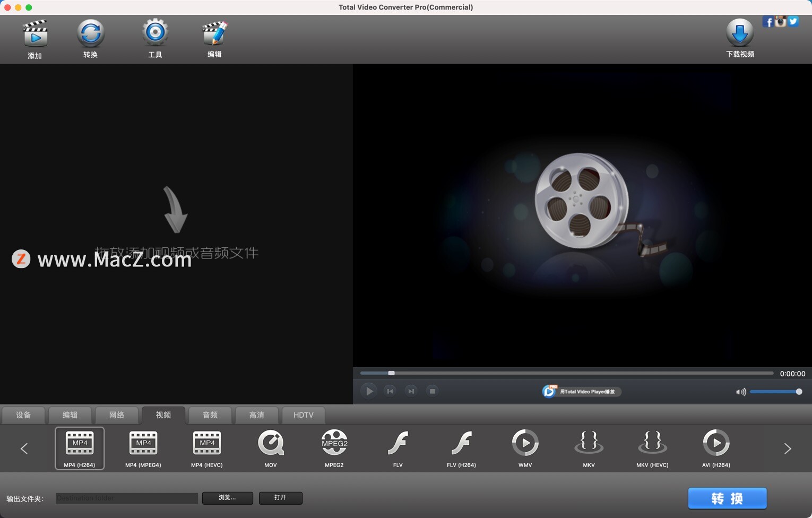
Task: Click the green macOS zoom window button
Action: [x=29, y=7]
